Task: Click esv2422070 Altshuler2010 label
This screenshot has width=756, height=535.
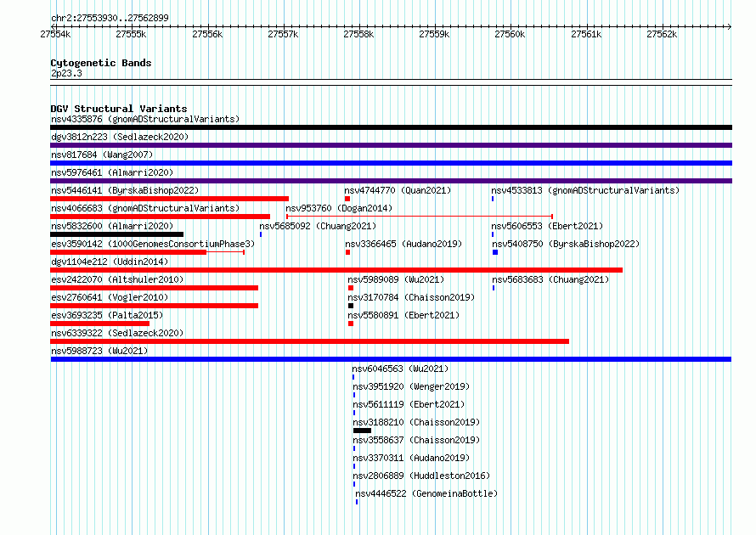Action: coord(117,279)
